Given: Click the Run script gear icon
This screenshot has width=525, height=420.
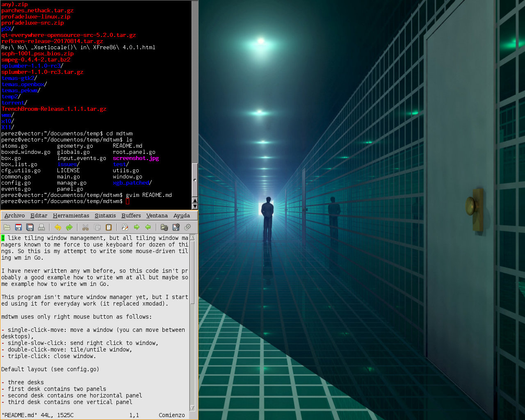Looking at the screenshot, I should click(187, 227).
